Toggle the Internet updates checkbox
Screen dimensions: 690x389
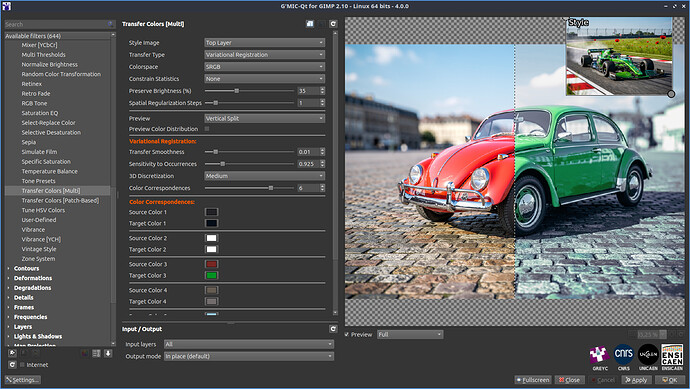coord(22,364)
